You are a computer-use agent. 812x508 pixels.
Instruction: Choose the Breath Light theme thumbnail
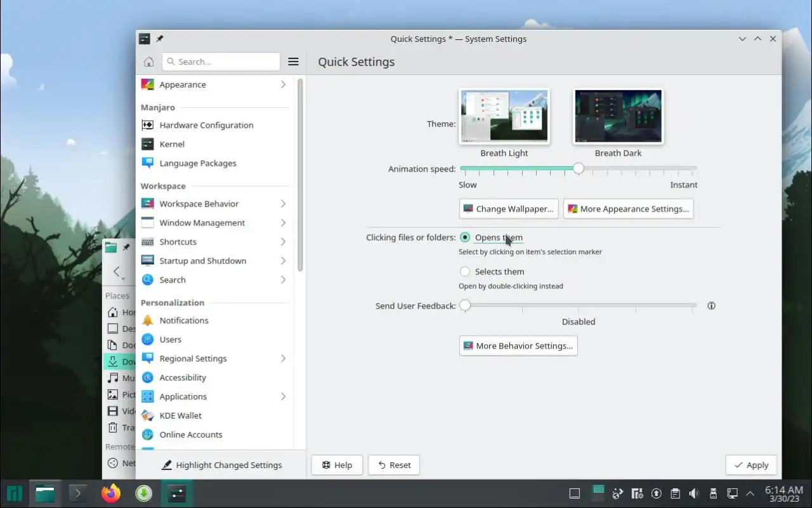[x=504, y=116]
